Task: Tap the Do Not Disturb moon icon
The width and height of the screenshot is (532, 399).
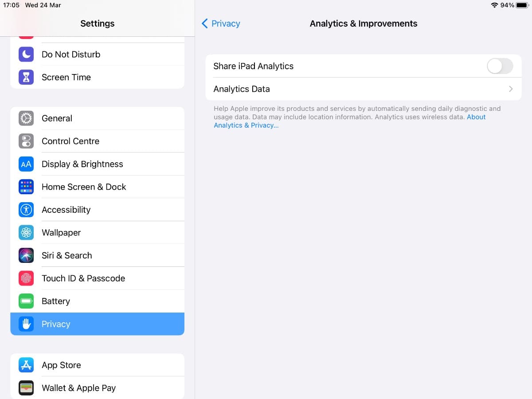Action: point(26,55)
